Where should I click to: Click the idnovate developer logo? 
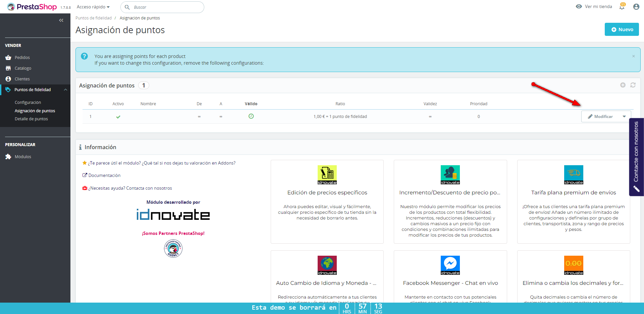click(173, 214)
